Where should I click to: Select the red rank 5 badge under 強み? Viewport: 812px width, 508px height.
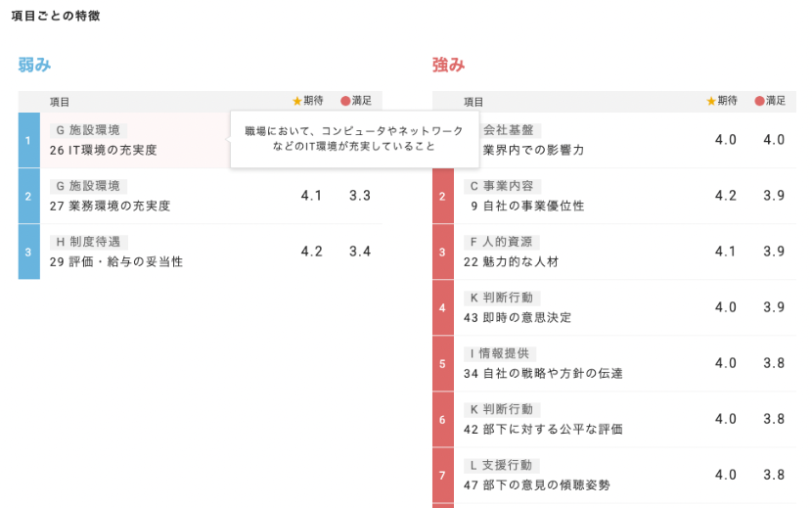coord(442,363)
